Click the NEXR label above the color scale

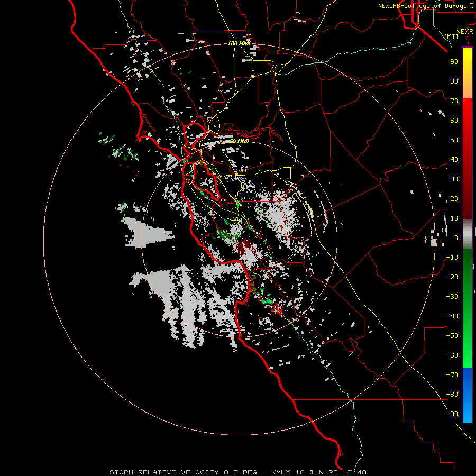(x=465, y=32)
